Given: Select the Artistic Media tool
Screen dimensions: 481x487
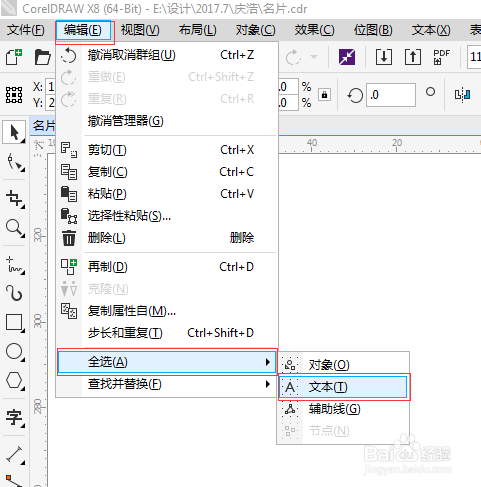Looking at the screenshot, I should pos(14,293).
